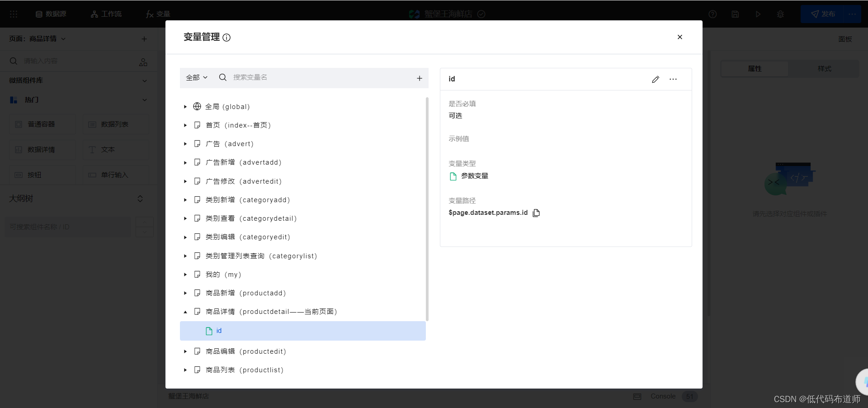
Task: Open the Console panel in bottom bar
Action: [x=663, y=396]
